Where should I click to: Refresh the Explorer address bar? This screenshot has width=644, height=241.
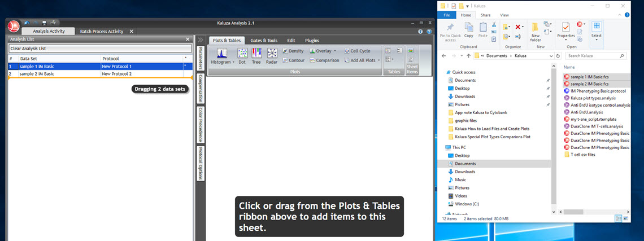click(x=558, y=56)
